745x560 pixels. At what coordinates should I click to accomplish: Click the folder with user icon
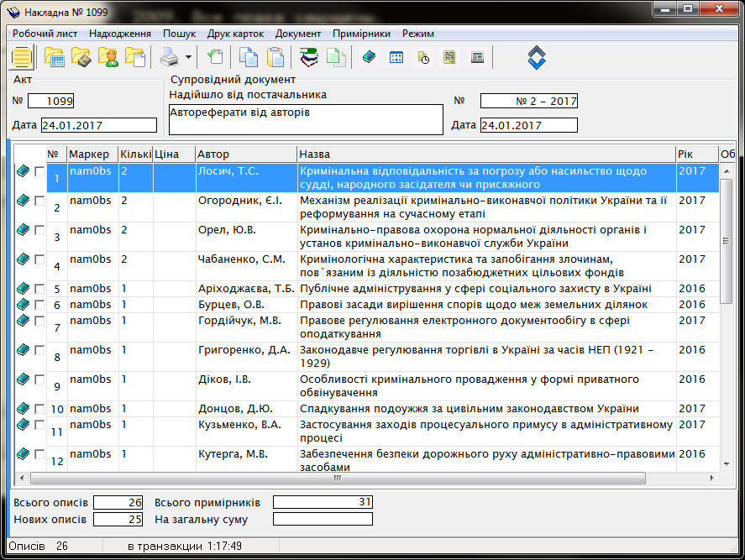[x=108, y=57]
